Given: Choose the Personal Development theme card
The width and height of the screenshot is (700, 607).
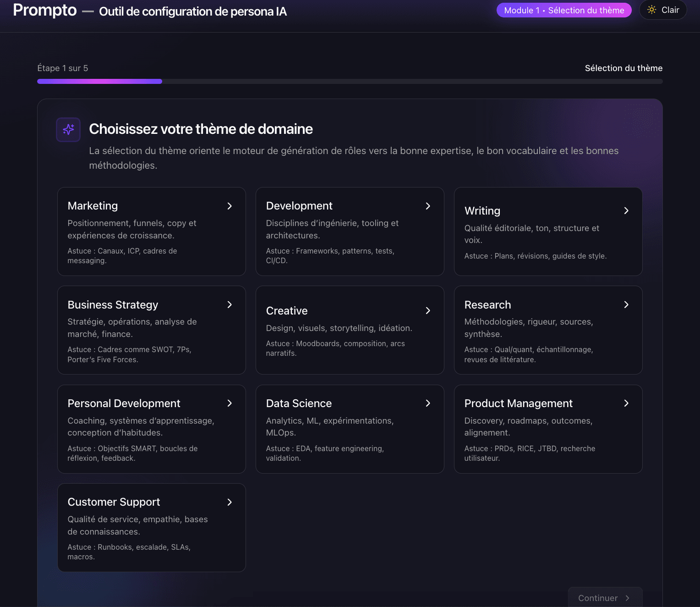Looking at the screenshot, I should click(x=152, y=429).
